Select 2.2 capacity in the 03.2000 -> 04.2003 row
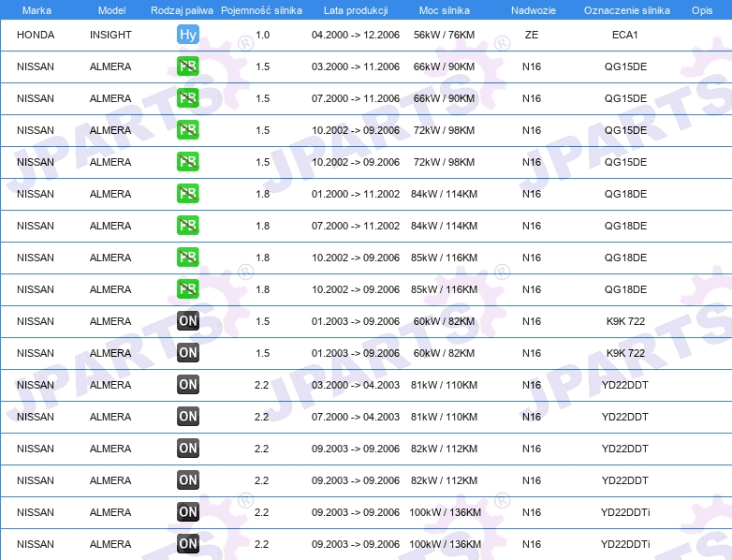The image size is (732, 560). pos(262,385)
